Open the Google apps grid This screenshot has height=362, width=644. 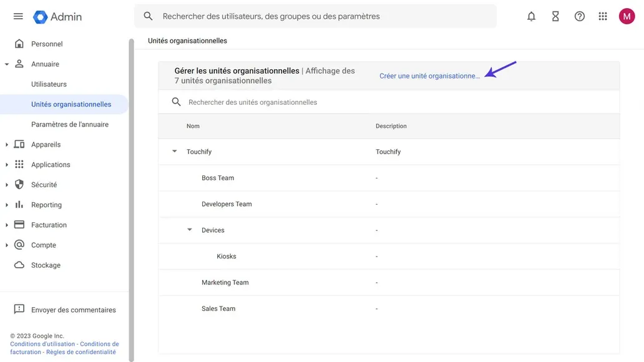(x=603, y=16)
